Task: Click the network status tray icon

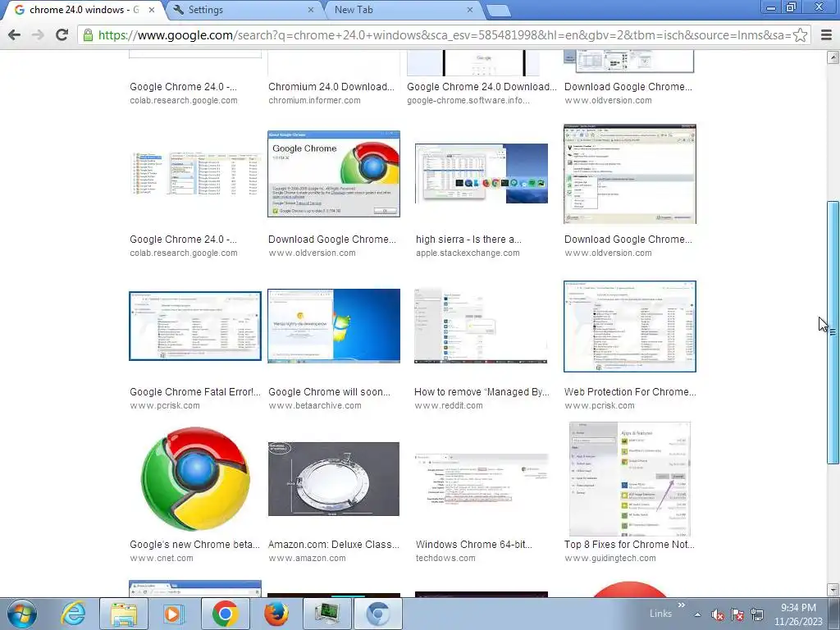Action: tap(757, 614)
